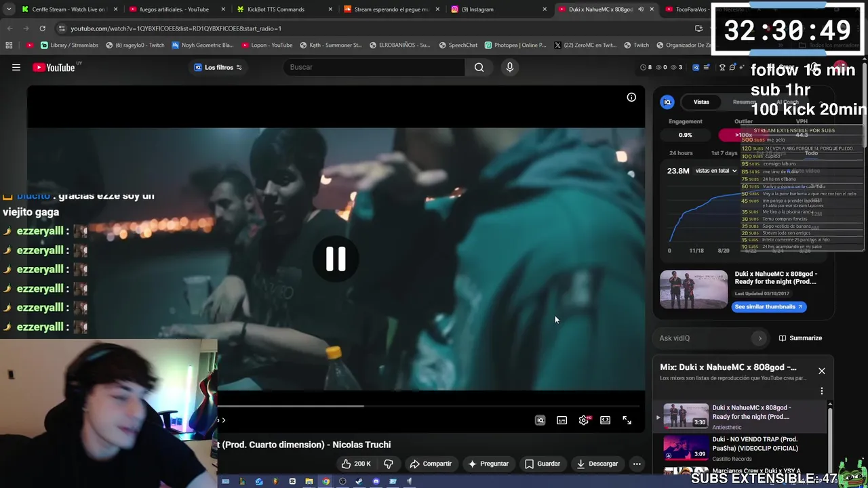Screen dimensions: 868x488
Task: Open the Noyh Geometric Bla... bookmark
Action: 203,45
